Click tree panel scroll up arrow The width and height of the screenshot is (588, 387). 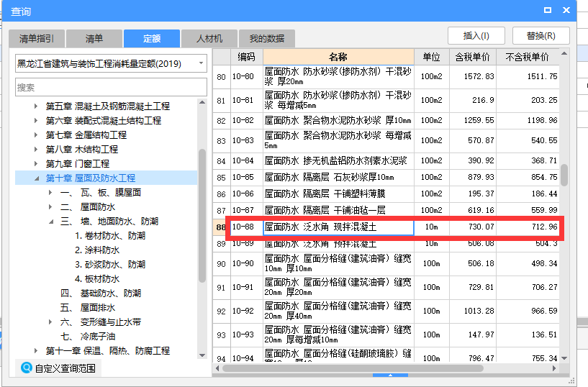point(202,102)
